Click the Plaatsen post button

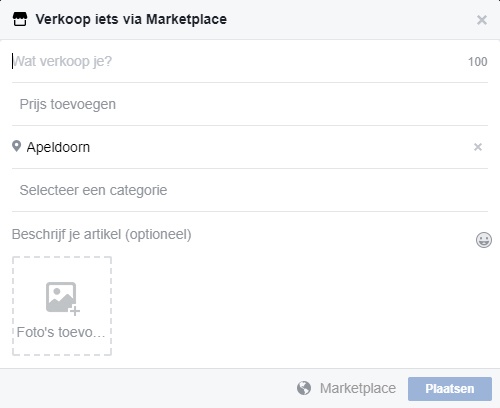(x=450, y=389)
